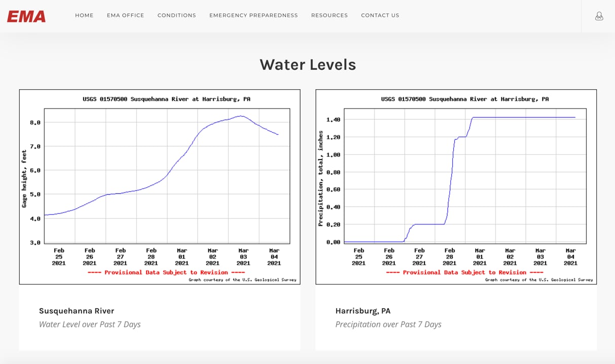Open the Contact Us page
The height and width of the screenshot is (364, 615).
point(380,16)
